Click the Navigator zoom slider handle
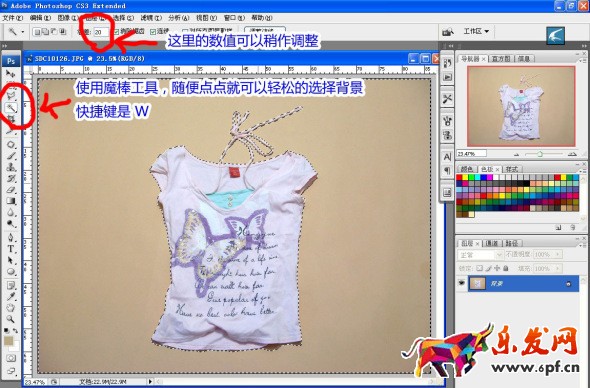This screenshot has width=590, height=388. (x=540, y=154)
